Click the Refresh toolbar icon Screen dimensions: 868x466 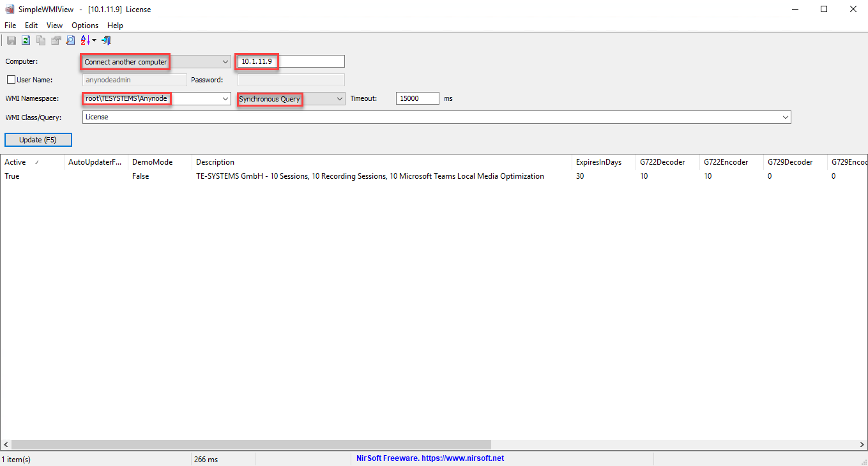26,40
